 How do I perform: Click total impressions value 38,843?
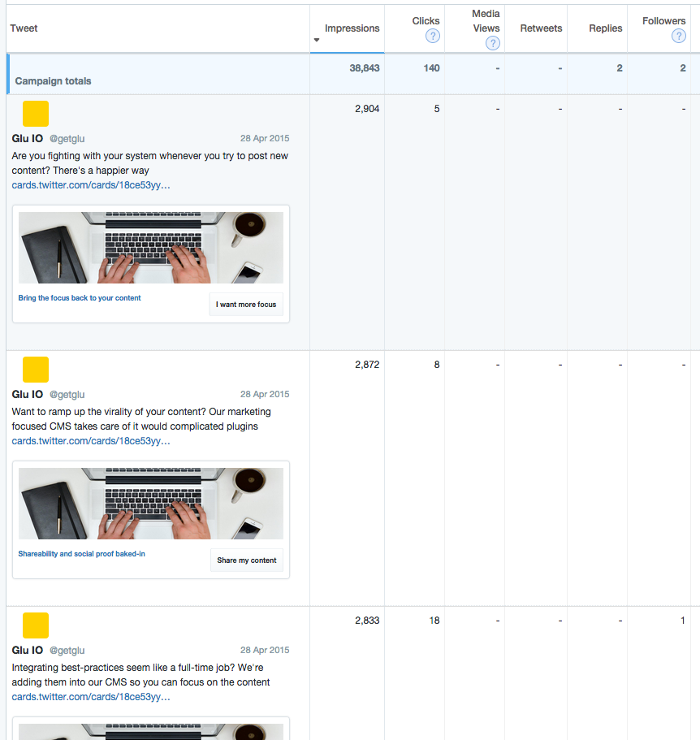[x=364, y=68]
